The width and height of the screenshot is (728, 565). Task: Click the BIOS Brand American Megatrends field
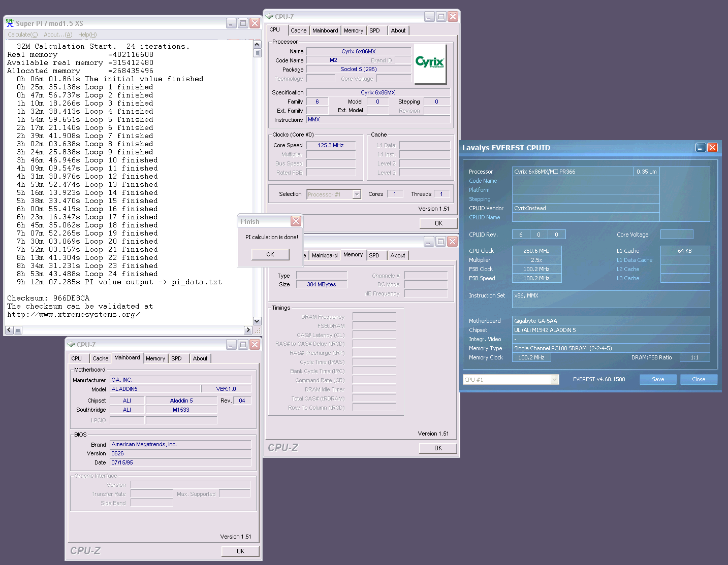coord(180,444)
